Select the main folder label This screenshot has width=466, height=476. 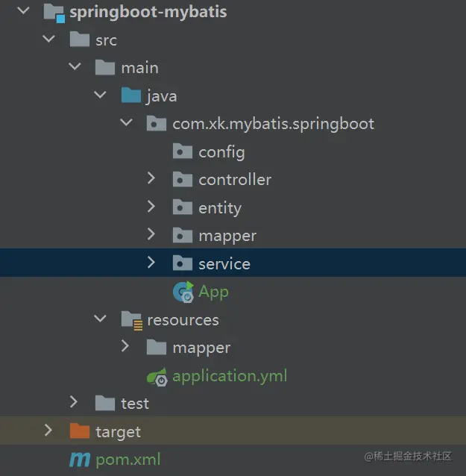click(139, 68)
